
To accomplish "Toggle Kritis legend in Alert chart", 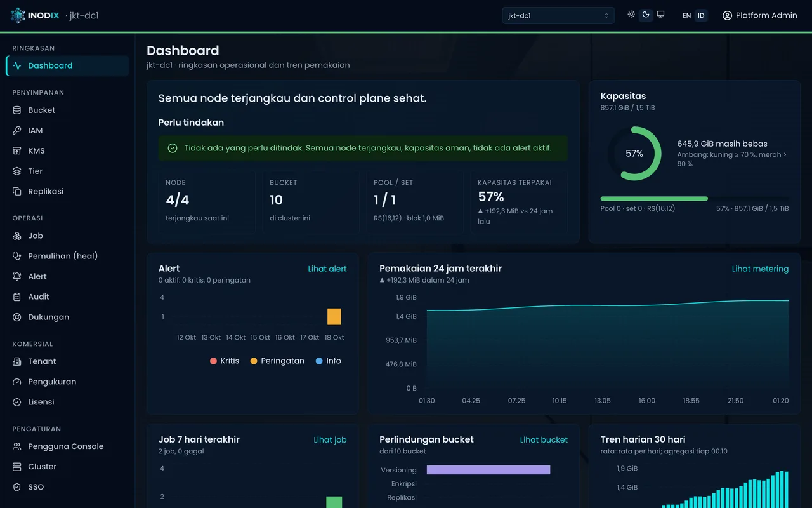I will (225, 361).
